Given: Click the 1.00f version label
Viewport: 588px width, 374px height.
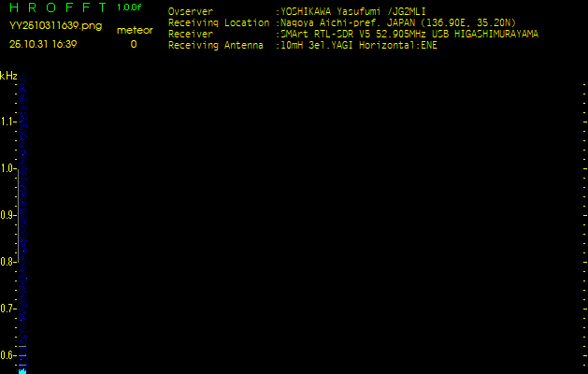Looking at the screenshot, I should point(129,7).
